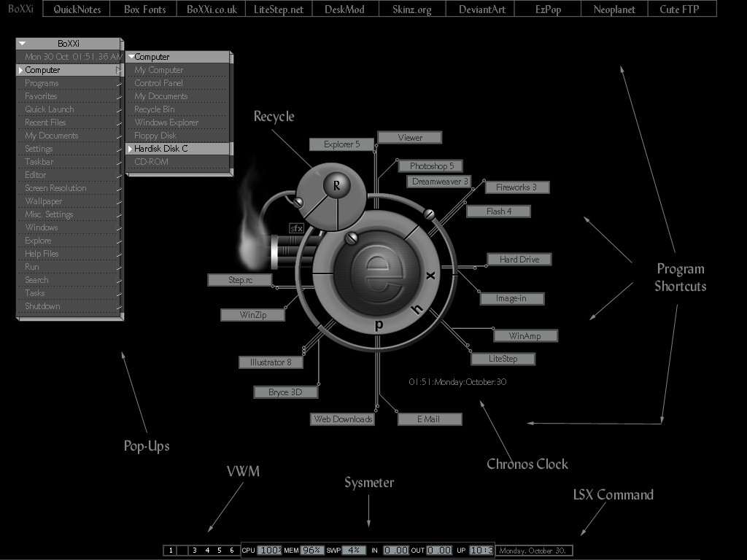747x560 pixels.
Task: Select CD-ROM in the submenu
Action: pyautogui.click(x=178, y=162)
